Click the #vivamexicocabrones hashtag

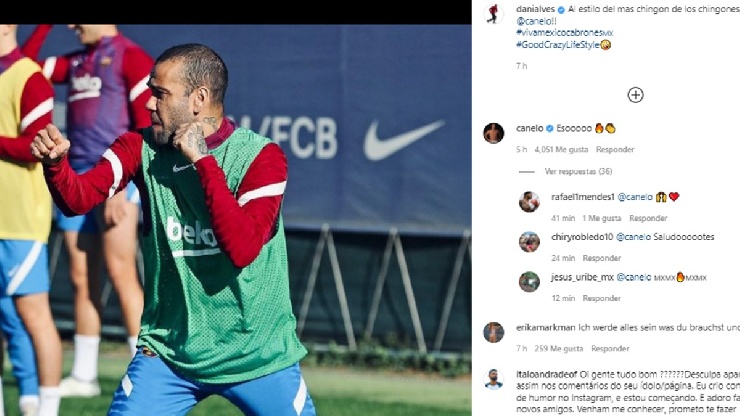tap(564, 33)
